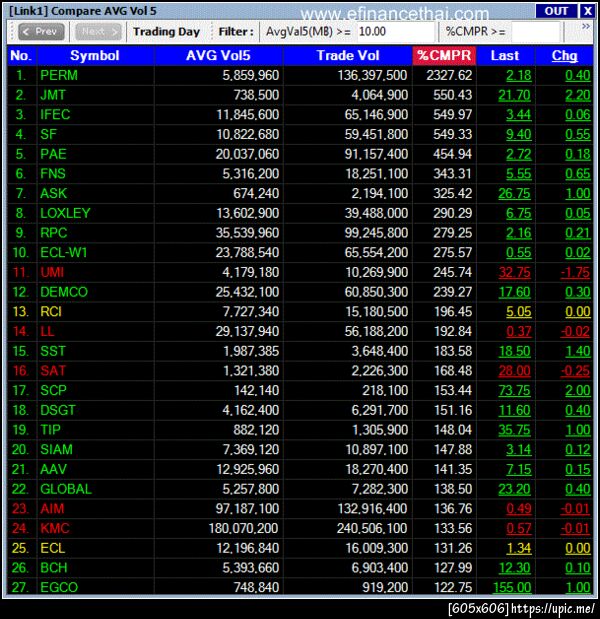
Task: Expand the toolbar overflow chevron
Action: click(x=586, y=26)
